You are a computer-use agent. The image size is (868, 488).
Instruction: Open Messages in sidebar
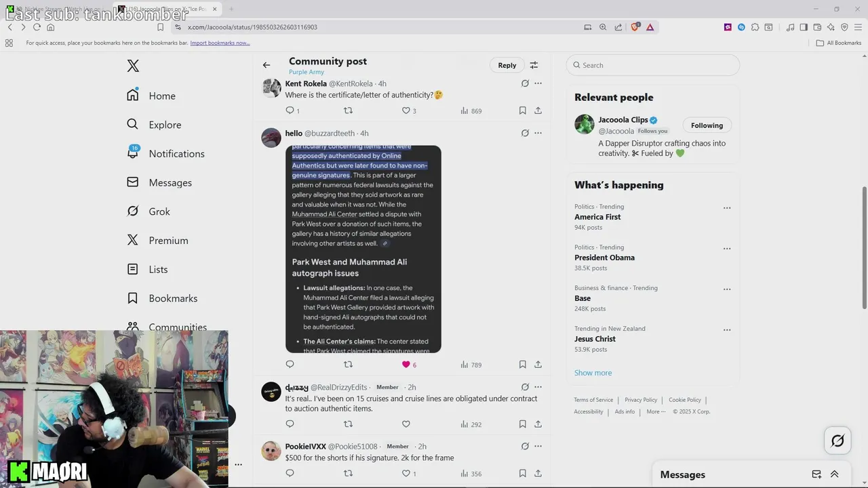[x=159, y=182]
